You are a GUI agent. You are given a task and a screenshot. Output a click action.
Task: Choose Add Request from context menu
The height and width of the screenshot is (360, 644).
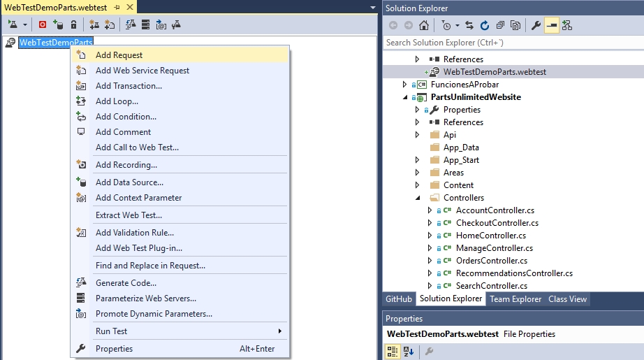180,55
